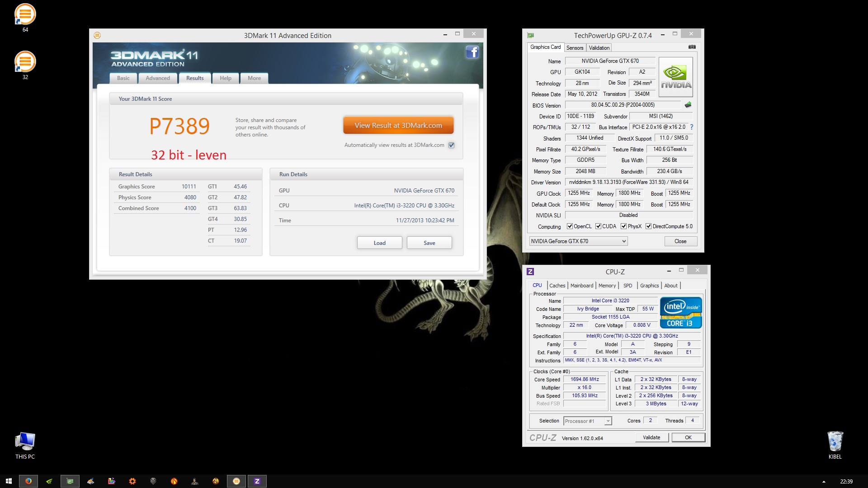Click View Result at 3DMark.com

[398, 126]
